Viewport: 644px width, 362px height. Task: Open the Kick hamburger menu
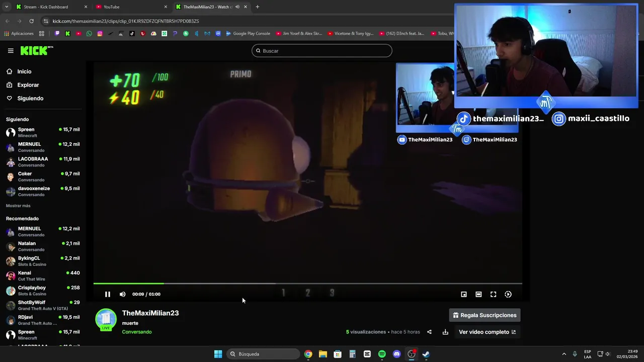11,51
